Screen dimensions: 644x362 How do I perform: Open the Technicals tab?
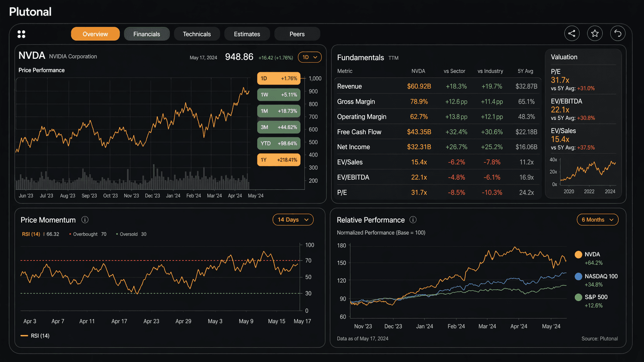(197, 34)
